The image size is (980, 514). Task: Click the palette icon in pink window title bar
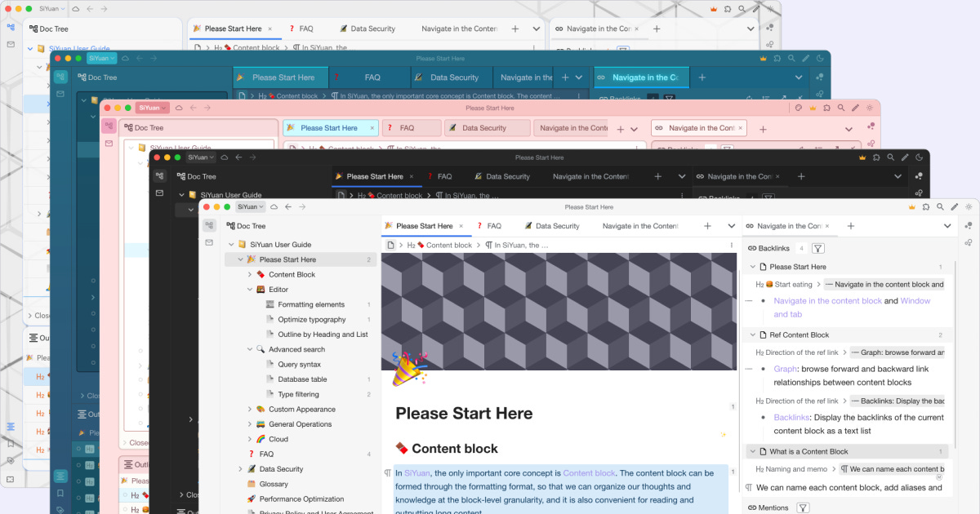point(798,108)
